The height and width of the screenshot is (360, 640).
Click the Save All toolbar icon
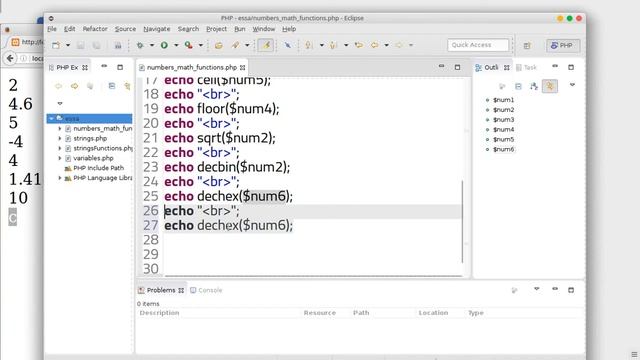click(x=96, y=45)
